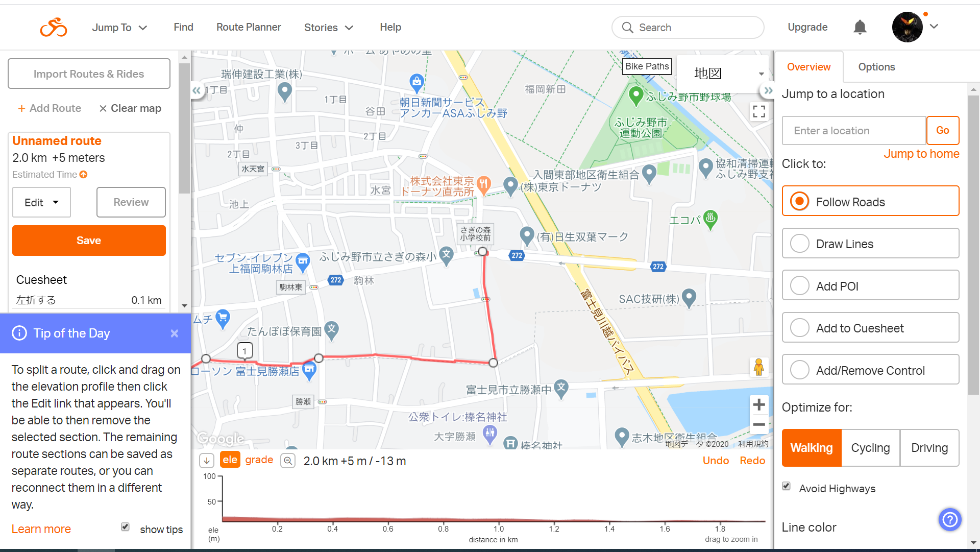Open the blue help question mark
The height and width of the screenshot is (552, 980).
click(x=949, y=519)
